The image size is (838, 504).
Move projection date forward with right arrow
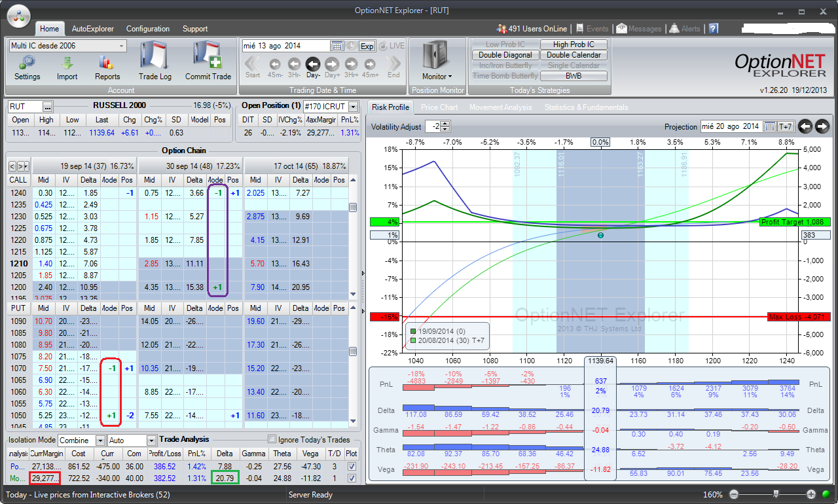point(822,126)
